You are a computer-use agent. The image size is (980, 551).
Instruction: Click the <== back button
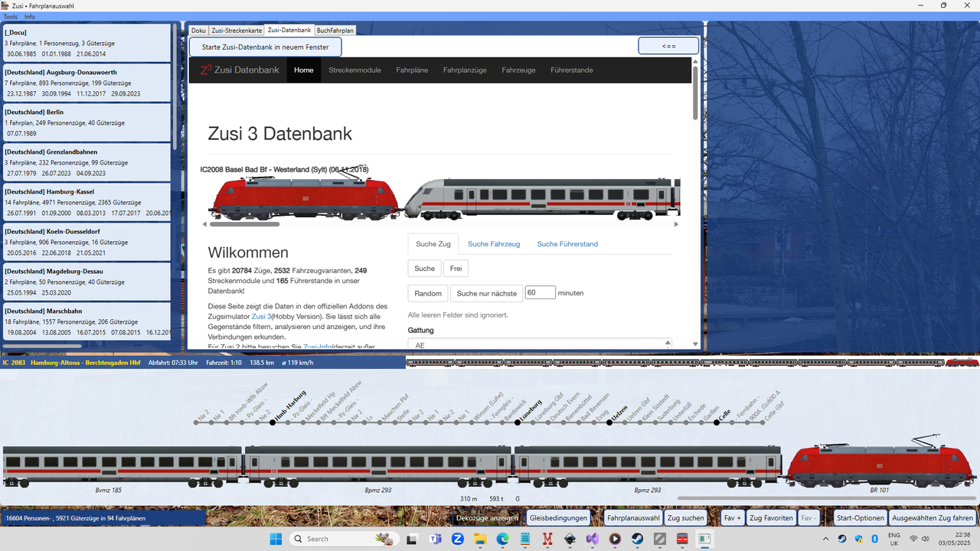pyautogui.click(x=668, y=46)
